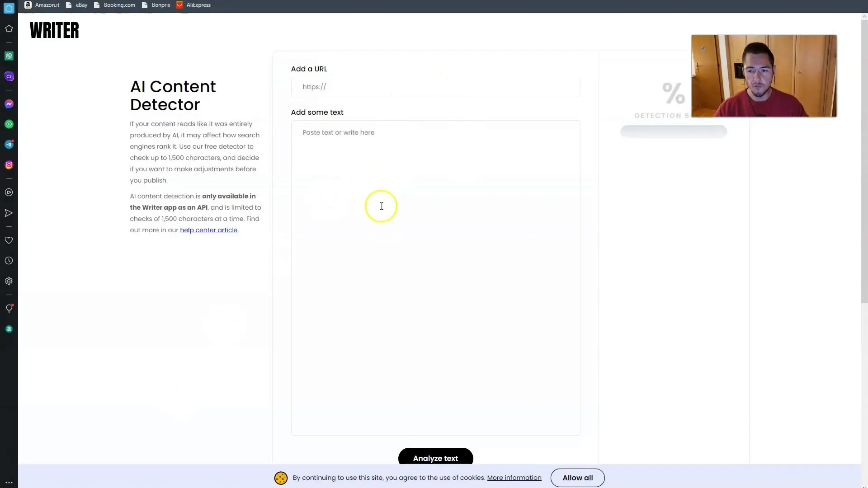Click the heart/favorites icon in sidebar

tap(8, 240)
